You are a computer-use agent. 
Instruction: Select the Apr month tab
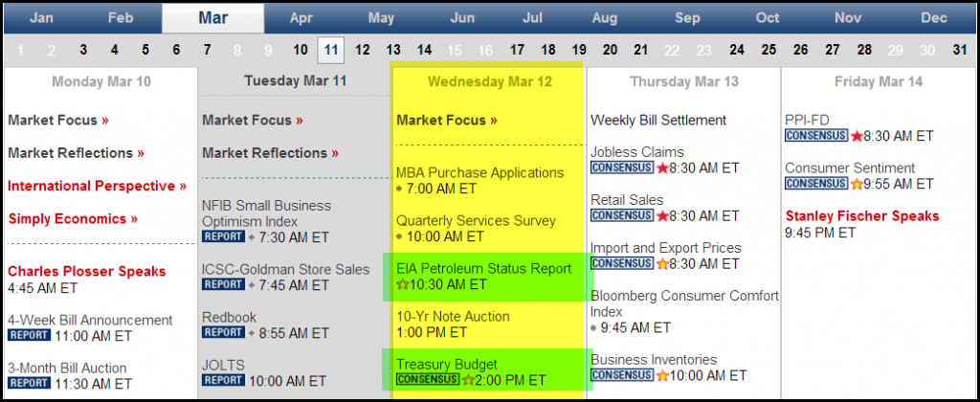301,18
